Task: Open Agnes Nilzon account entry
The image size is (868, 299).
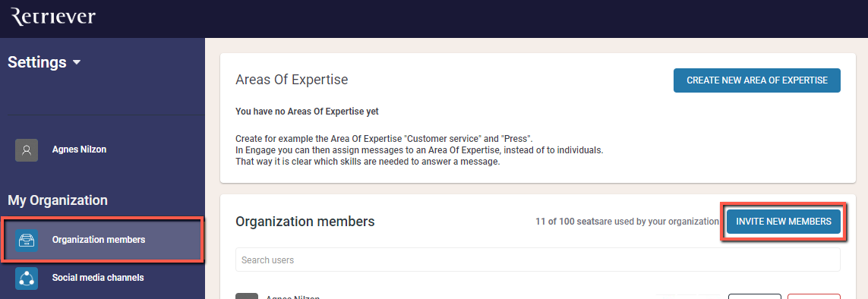Action: pos(79,149)
